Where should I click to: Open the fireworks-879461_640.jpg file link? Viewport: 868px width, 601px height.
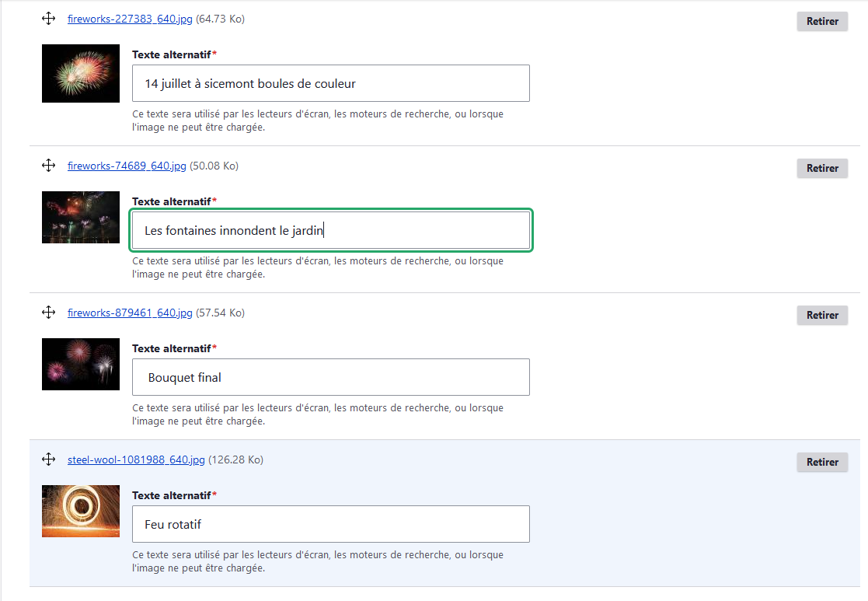coord(130,313)
